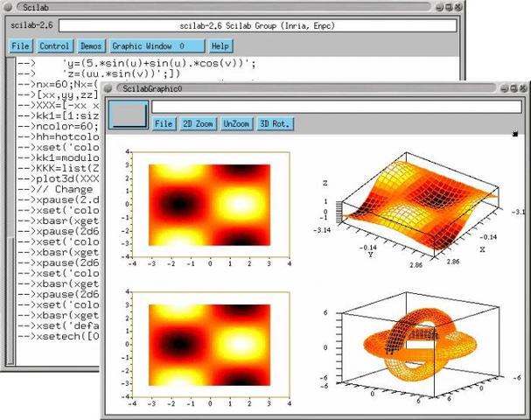
Task: Click the scilab-2.6 label
Action: [x=31, y=25]
